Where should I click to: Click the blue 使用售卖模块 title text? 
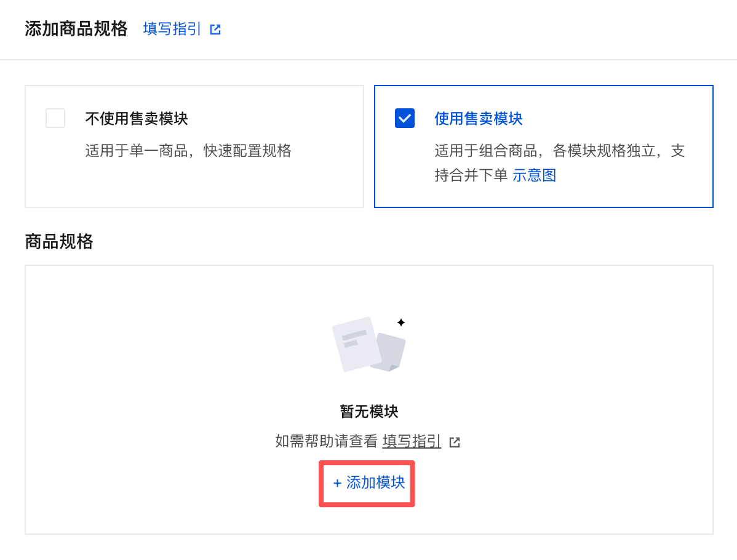pos(478,119)
